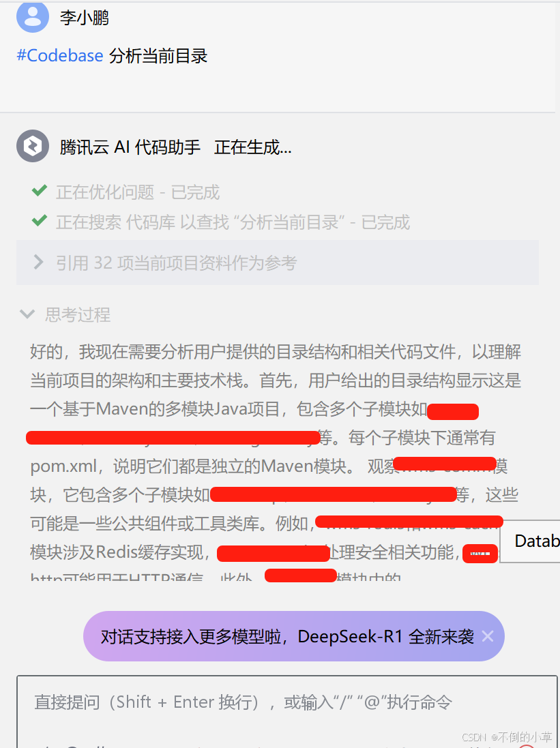Click the 李小鹏 user avatar icon

point(33,16)
